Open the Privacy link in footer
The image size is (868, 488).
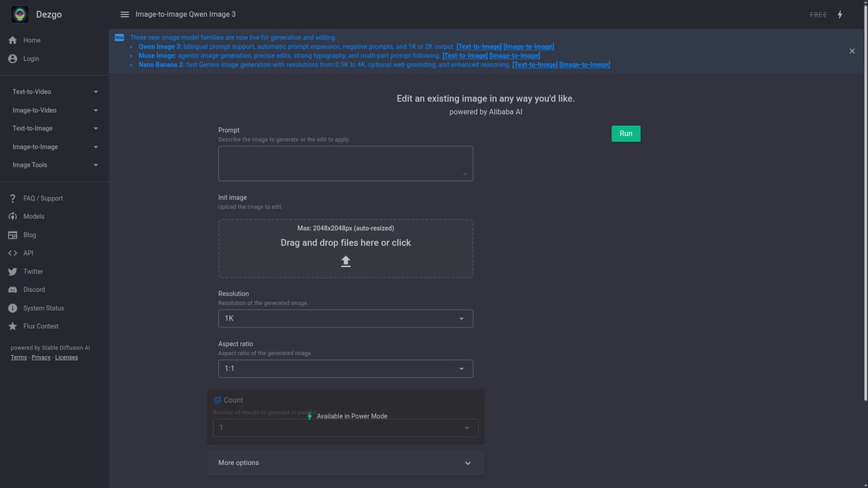coord(41,358)
